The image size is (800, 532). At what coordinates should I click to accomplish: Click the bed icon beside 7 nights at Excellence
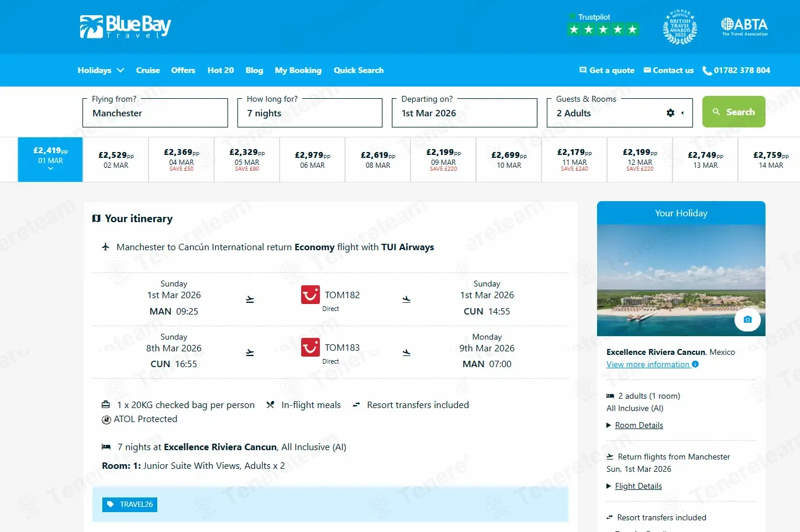tap(106, 447)
